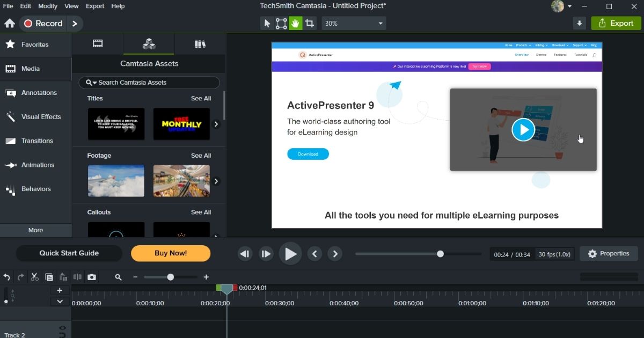Switch to the Edit arrow tool
644x338 pixels.
(266, 23)
